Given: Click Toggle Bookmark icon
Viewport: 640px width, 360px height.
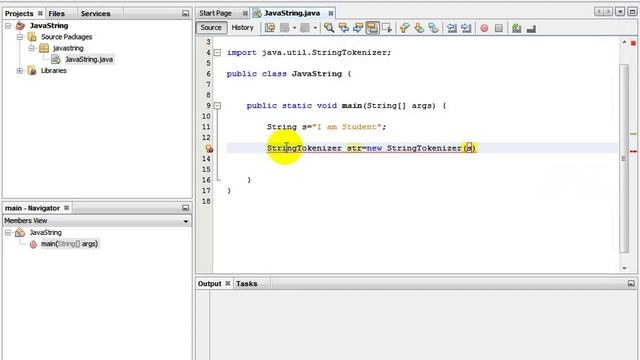Looking at the screenshot, I should [x=433, y=28].
